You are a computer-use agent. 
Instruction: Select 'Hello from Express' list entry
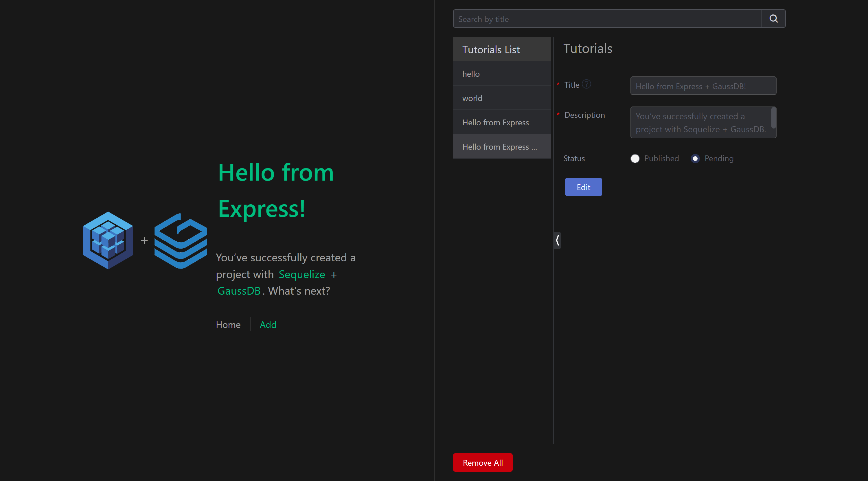tap(501, 122)
